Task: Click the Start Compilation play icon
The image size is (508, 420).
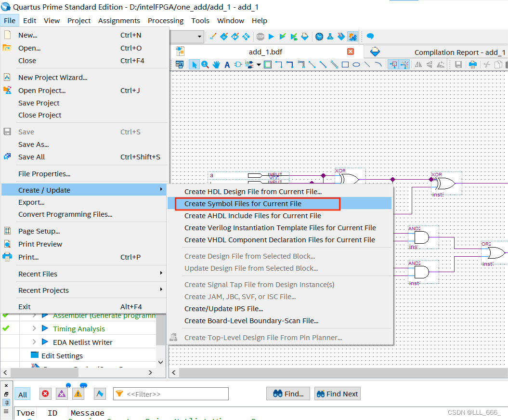Action: tap(272, 37)
